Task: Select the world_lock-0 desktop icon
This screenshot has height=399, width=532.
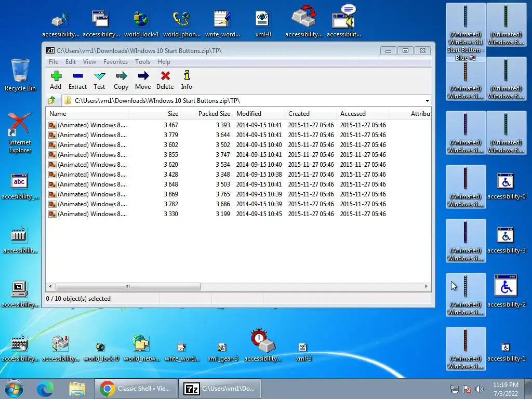Action: click(101, 352)
